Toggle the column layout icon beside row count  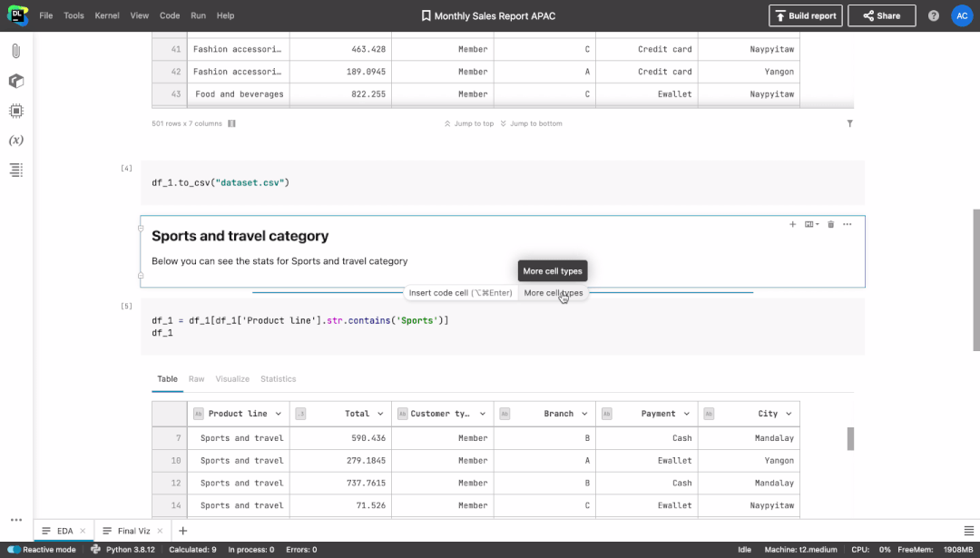click(232, 123)
